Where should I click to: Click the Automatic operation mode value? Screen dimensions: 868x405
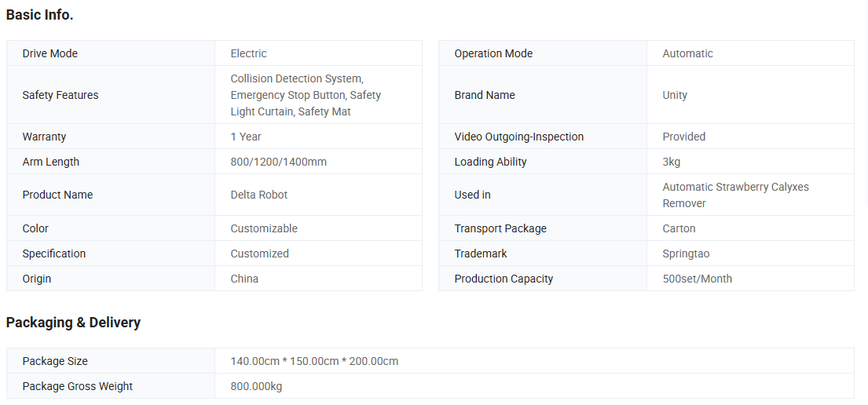click(x=687, y=53)
